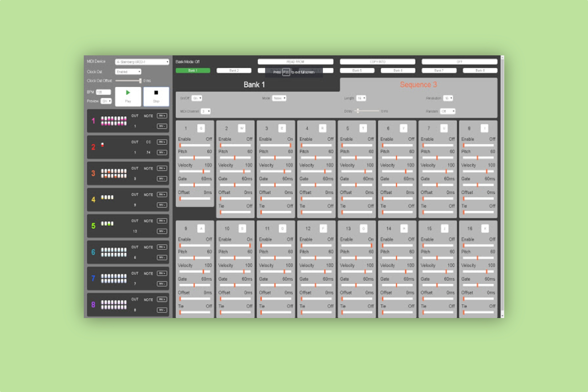Toggle the Tie switch on step 2
588x392 pixels.
pos(235,212)
